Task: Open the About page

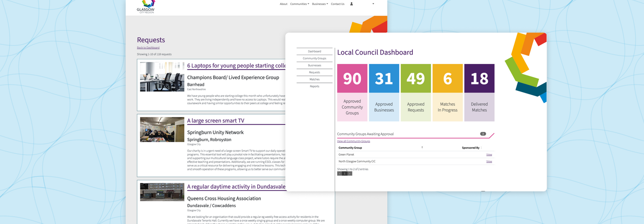Action: [284, 4]
